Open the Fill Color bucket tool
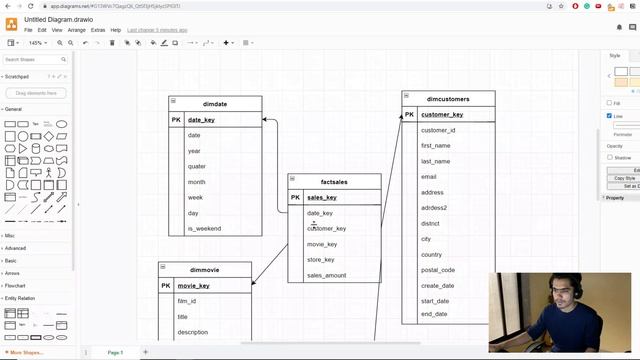The image size is (640, 360). (153, 43)
